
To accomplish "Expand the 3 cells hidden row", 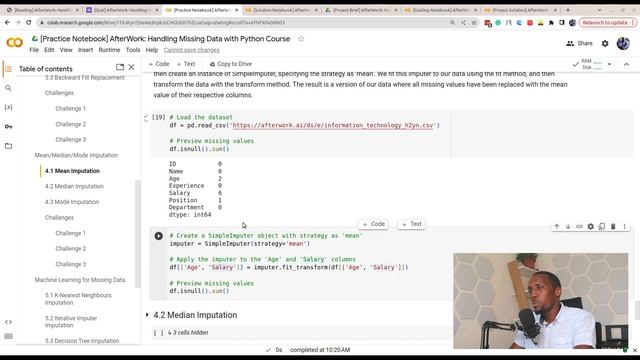I will click(x=188, y=333).
